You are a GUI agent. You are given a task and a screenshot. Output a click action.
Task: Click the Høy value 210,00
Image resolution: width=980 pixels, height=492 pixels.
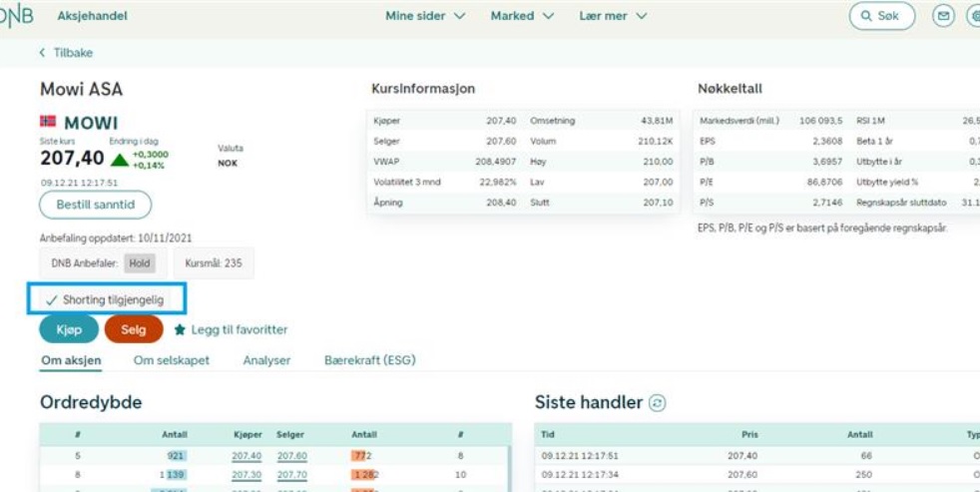[660, 162]
